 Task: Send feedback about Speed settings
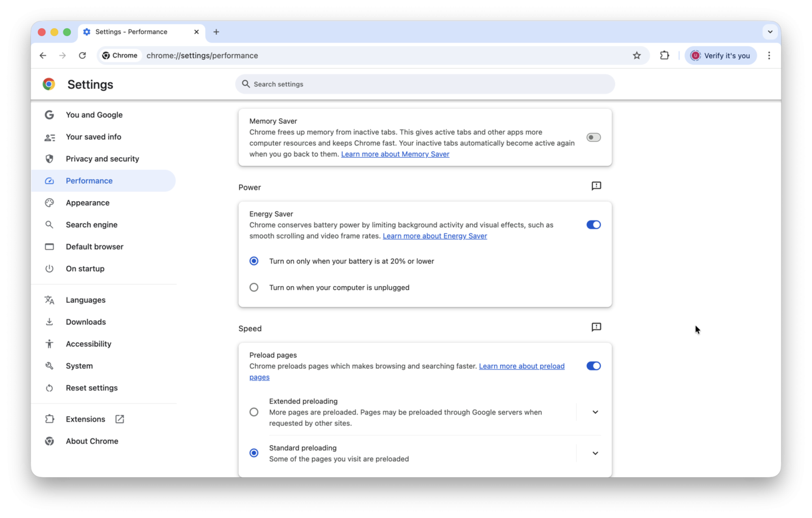(596, 327)
